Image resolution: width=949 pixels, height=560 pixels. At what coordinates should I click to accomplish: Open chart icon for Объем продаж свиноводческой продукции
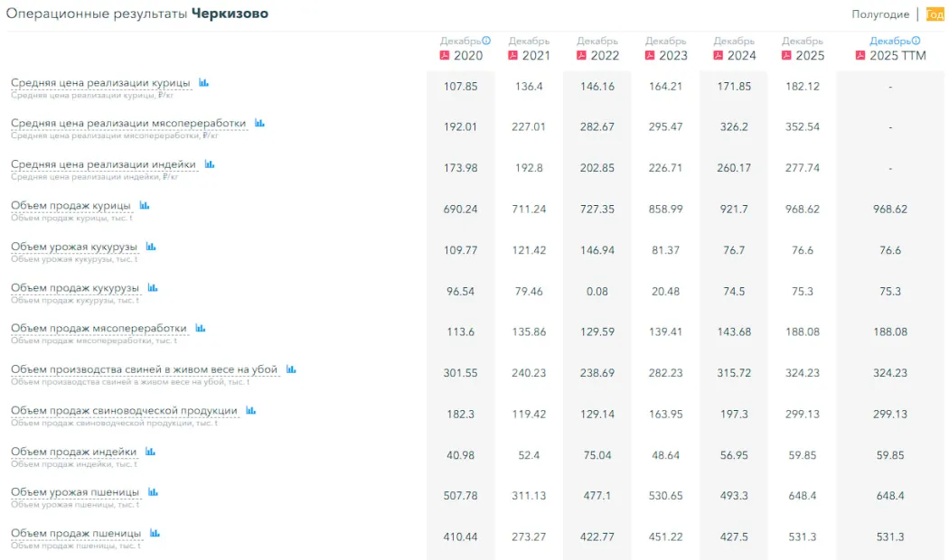point(250,410)
